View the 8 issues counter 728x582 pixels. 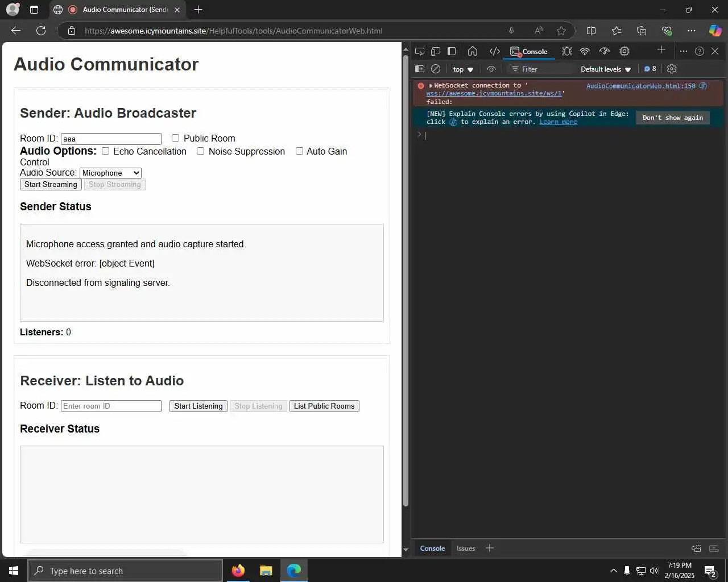(x=650, y=69)
